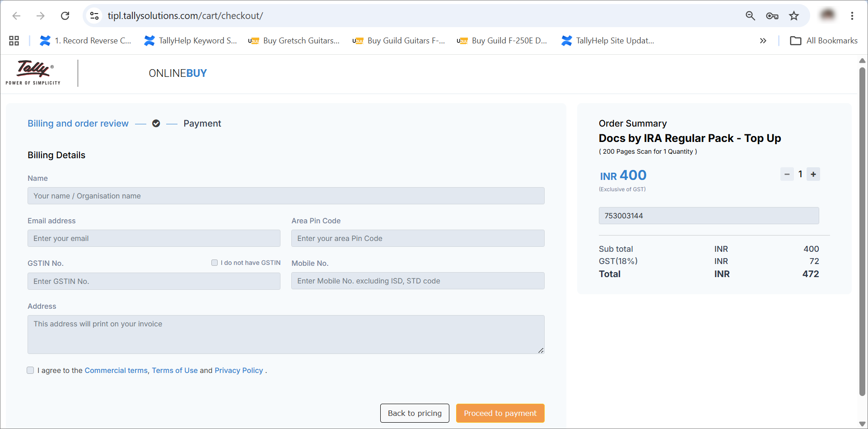Screen dimensions: 868x429
Task: Open Chrome three-dot menu
Action: (852, 16)
